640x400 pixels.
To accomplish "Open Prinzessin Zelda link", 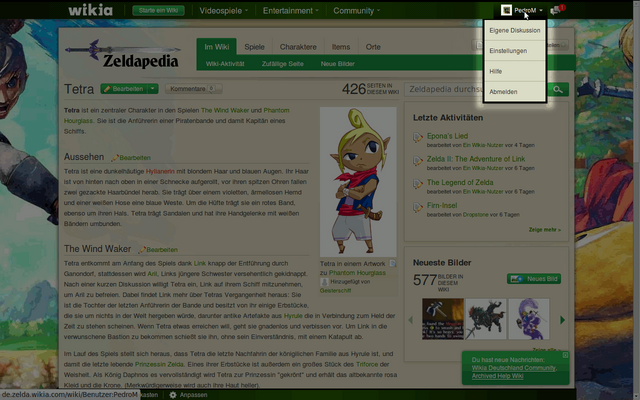I will (x=159, y=364).
